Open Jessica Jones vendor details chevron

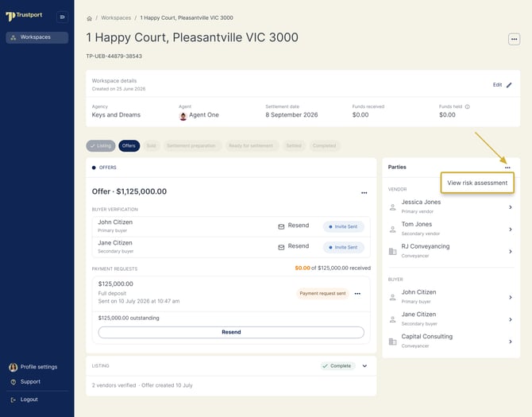tap(511, 207)
